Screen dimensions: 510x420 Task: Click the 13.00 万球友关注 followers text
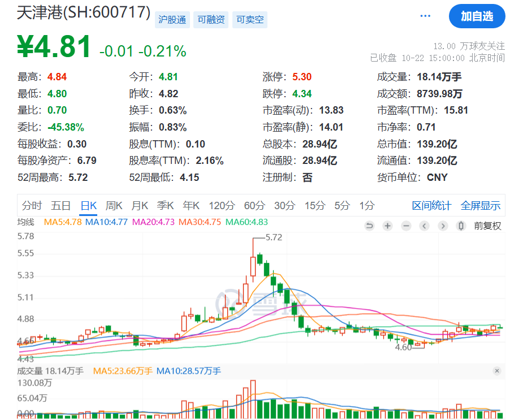[x=469, y=46]
